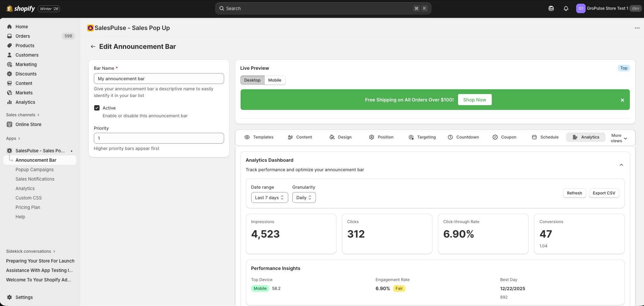
Task: Select the Templates tab icon
Action: point(248,137)
